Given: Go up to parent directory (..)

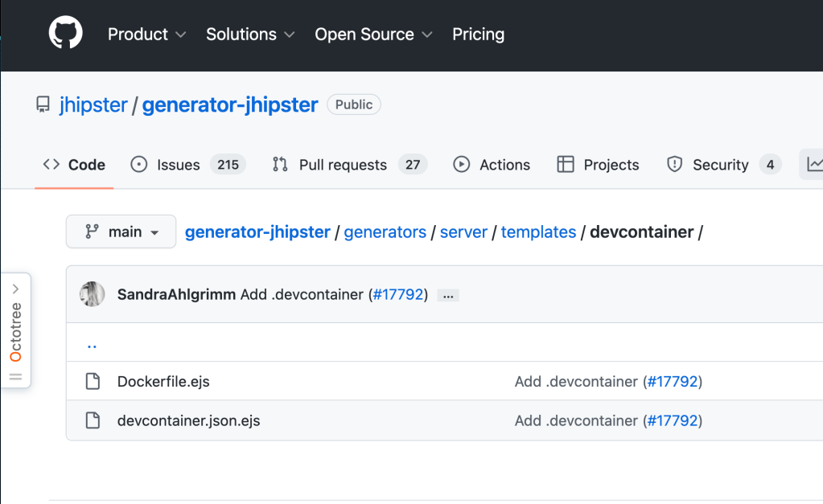Looking at the screenshot, I should 92,344.
